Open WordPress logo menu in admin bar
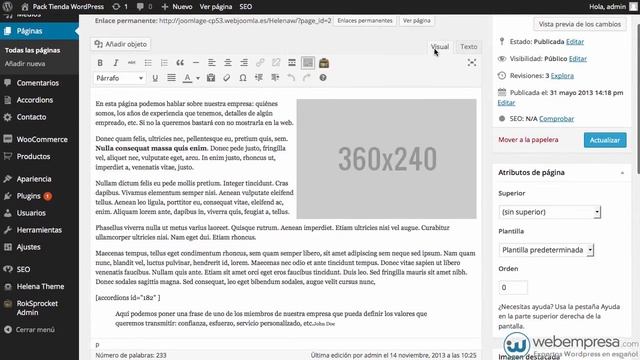Viewport: 640px width, 360px height. 7,7
